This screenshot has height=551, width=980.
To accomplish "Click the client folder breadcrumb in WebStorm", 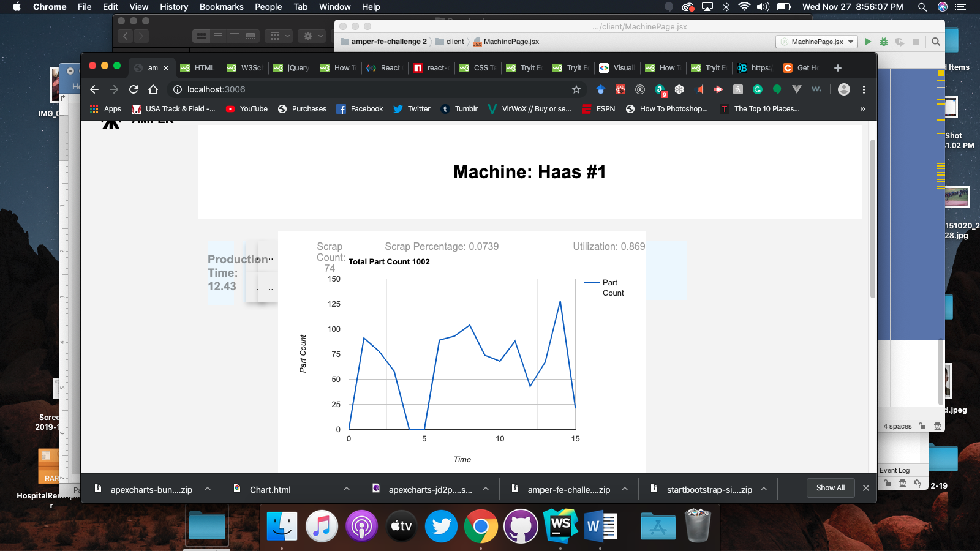I will tap(450, 42).
